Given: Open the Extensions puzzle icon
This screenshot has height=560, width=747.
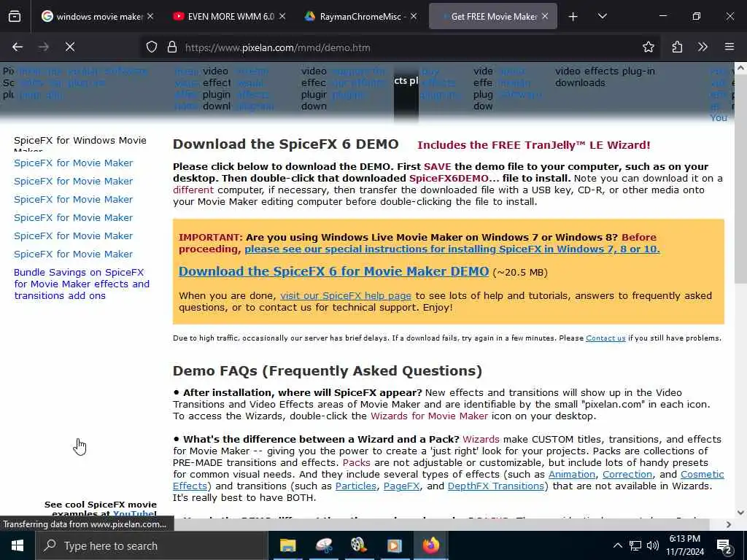Looking at the screenshot, I should (677, 47).
